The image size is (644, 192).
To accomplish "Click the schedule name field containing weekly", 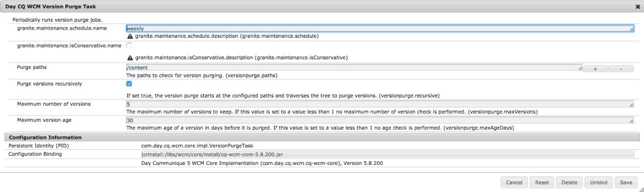I will pyautogui.click(x=380, y=29).
